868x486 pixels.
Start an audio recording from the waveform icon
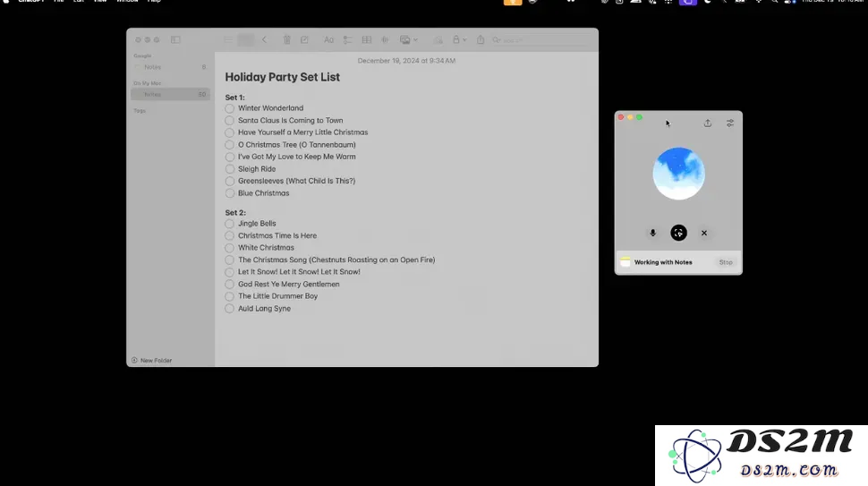pyautogui.click(x=385, y=40)
